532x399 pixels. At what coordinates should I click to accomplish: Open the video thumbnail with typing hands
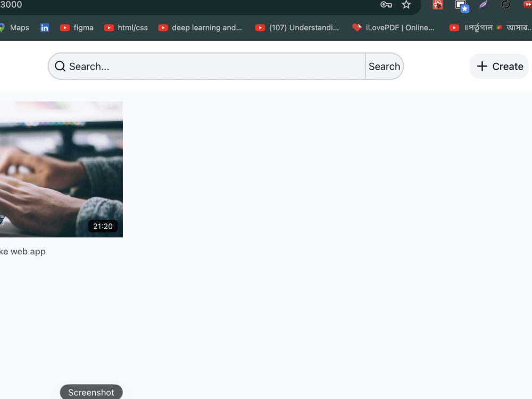61,169
